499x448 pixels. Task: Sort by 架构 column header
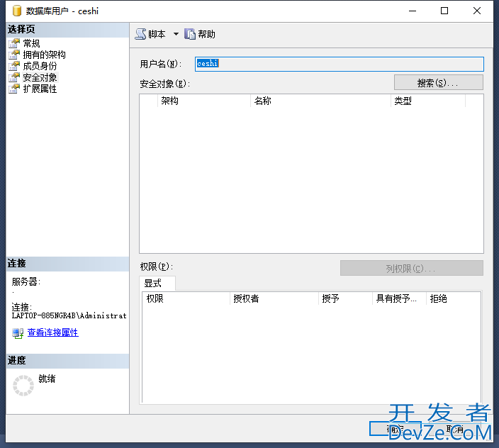pos(204,101)
